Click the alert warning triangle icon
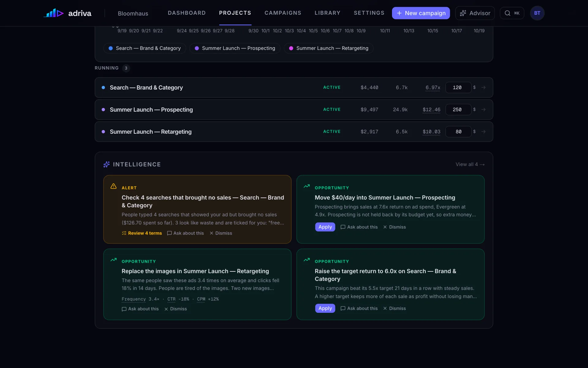 (113, 186)
